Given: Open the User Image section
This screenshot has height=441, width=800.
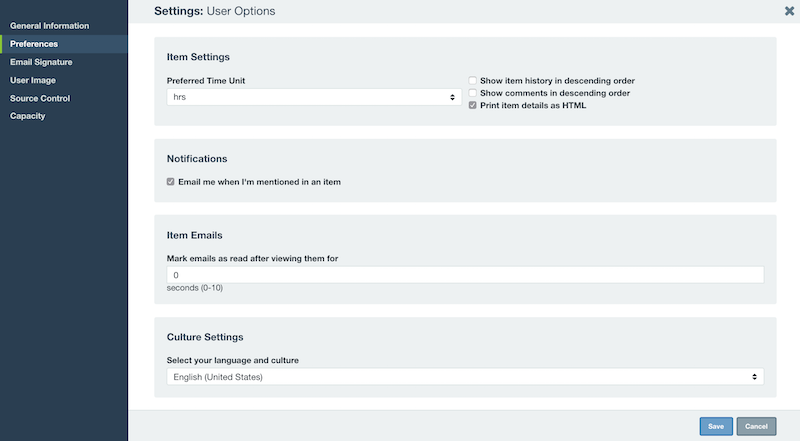Looking at the screenshot, I should tap(33, 80).
